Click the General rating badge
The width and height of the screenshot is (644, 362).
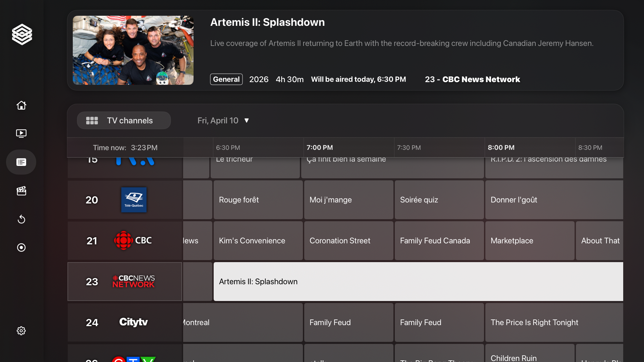tap(226, 79)
